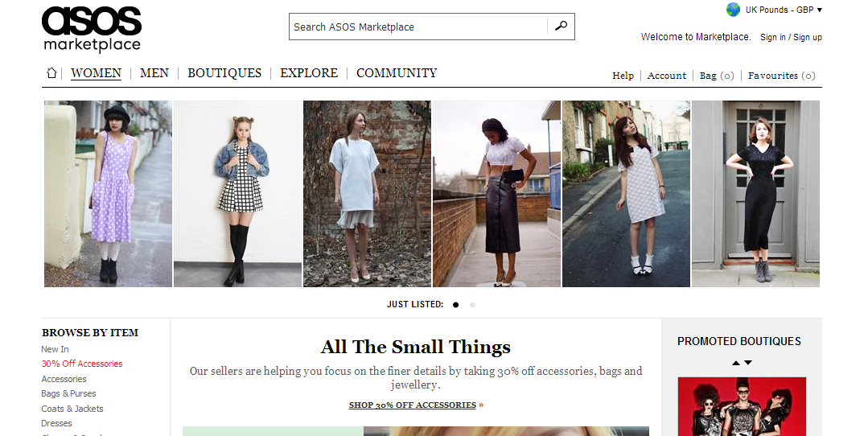Open the BOUTIQUES menu

224,73
